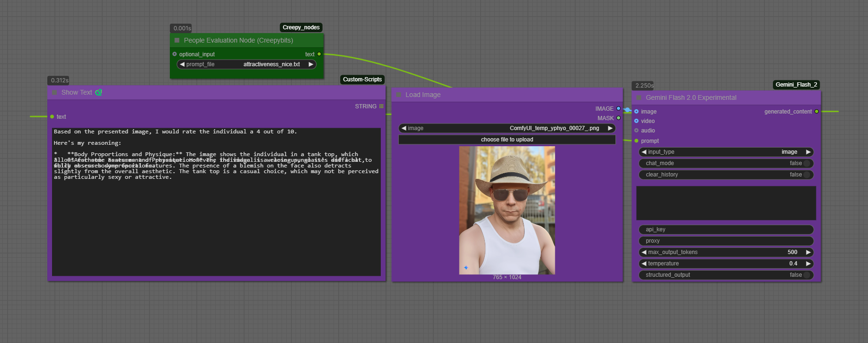Collapse the Gemini Flash 2.0 Experimental node dot
Viewport: 868px width, 343px height.
pos(639,98)
